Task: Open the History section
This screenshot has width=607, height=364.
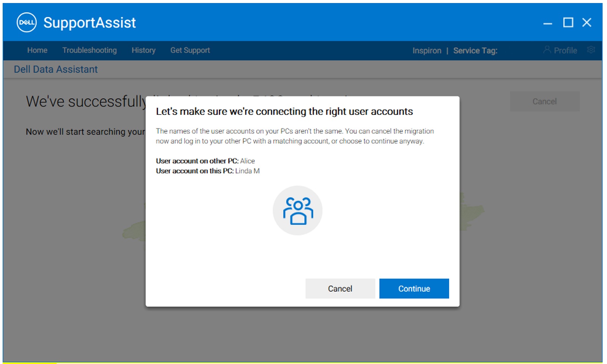Action: (x=143, y=50)
